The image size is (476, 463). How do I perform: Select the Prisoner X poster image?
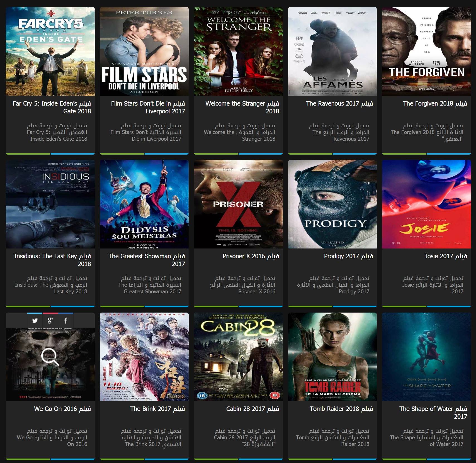238,204
